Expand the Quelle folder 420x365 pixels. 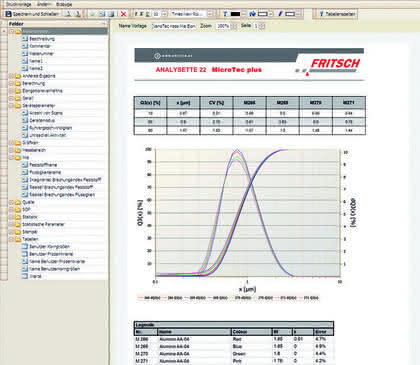click(11, 202)
